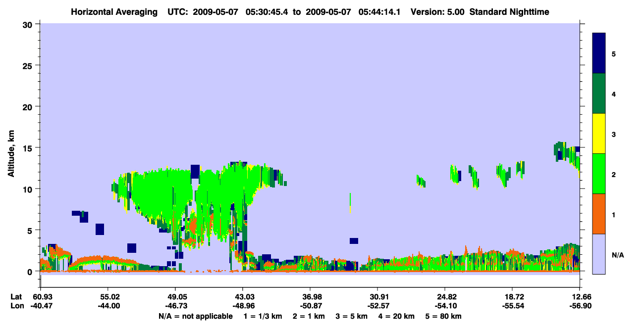Click the colorbar label "1"
The height and width of the screenshot is (330, 644).
coord(614,214)
